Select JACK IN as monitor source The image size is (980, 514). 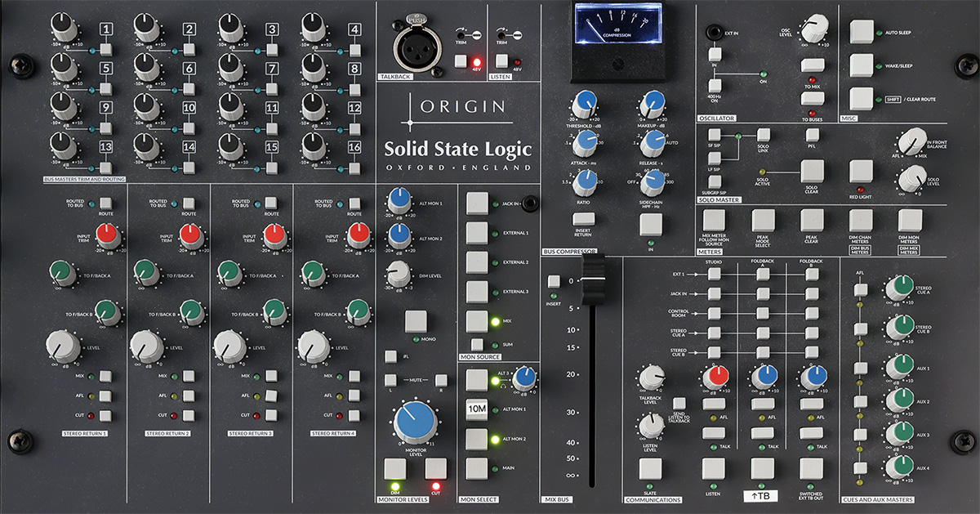tap(476, 203)
